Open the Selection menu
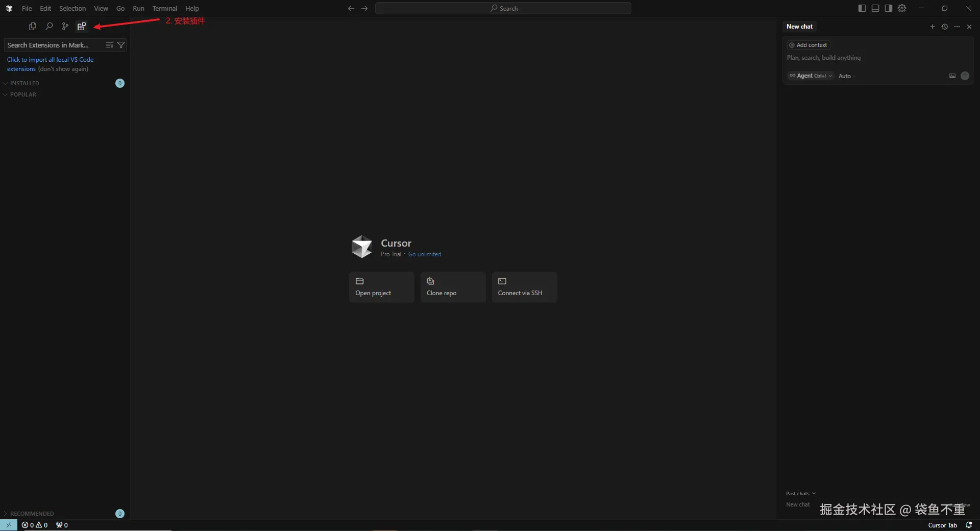980x531 pixels. click(72, 8)
